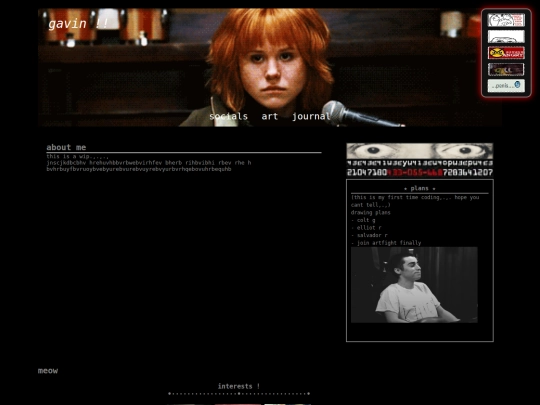Click the white sketch-face badge with red text

506,20
